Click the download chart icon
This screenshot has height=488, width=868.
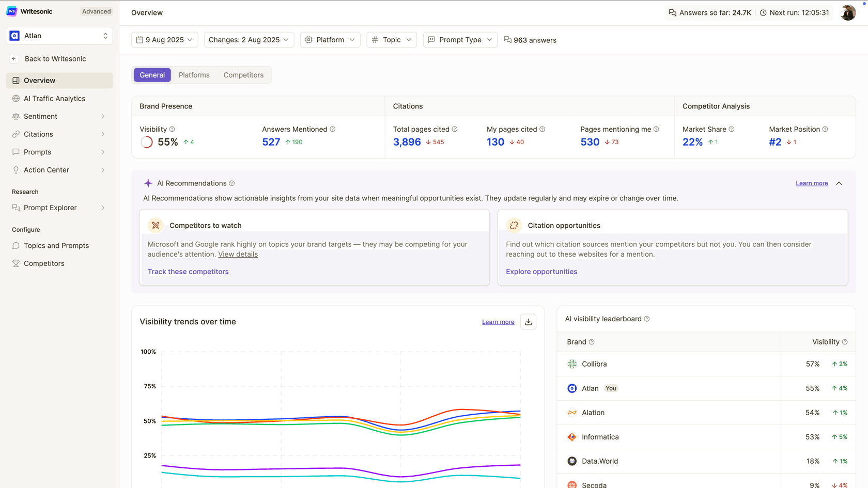[528, 322]
